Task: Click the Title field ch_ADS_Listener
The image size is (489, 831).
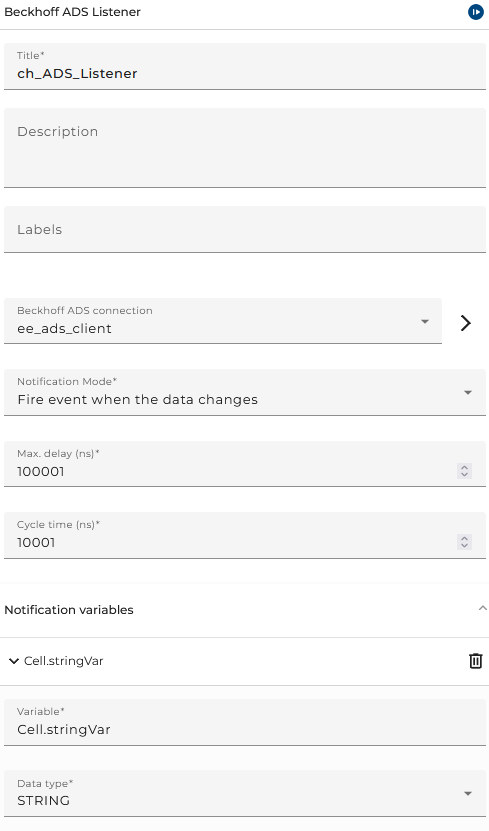Action: (245, 67)
